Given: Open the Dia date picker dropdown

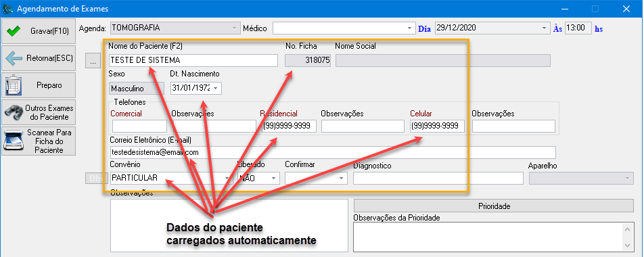Looking at the screenshot, I should point(545,28).
